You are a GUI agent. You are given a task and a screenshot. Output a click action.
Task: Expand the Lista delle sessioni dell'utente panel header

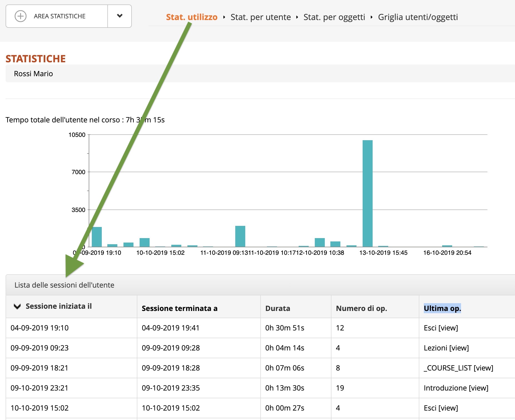[x=64, y=285]
